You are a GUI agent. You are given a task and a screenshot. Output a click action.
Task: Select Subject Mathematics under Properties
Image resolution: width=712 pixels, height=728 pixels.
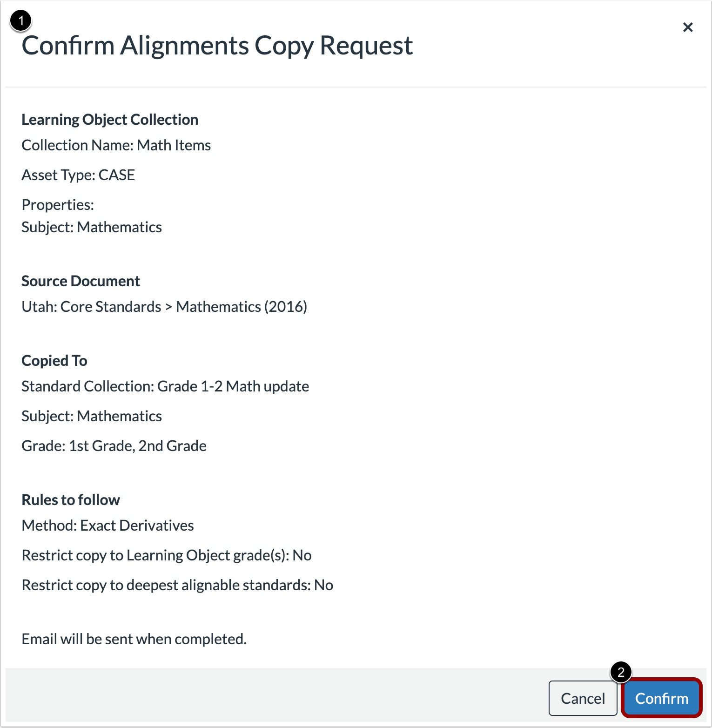[91, 227]
